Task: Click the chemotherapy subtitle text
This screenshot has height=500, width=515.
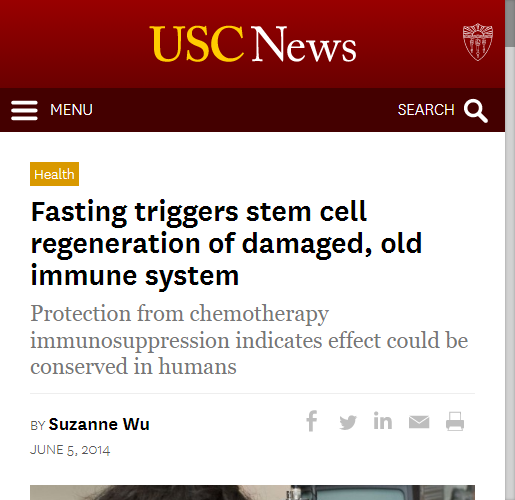Action: click(x=249, y=340)
